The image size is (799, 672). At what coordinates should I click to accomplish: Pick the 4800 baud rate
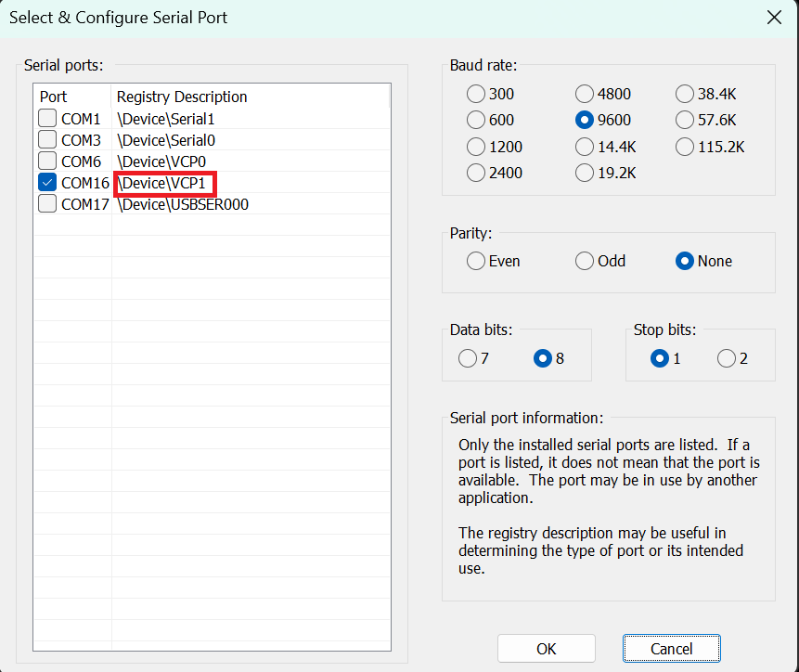click(585, 94)
